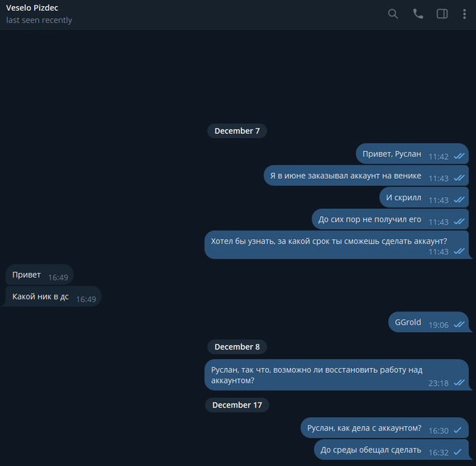The height and width of the screenshot is (466, 476).
Task: Open the three-dot more options menu
Action: [464, 14]
